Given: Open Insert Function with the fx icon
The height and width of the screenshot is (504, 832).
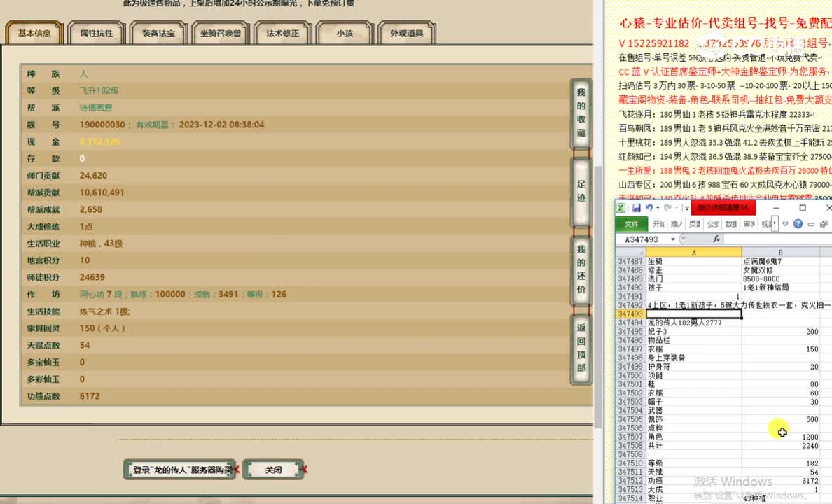Looking at the screenshot, I should coord(717,238).
